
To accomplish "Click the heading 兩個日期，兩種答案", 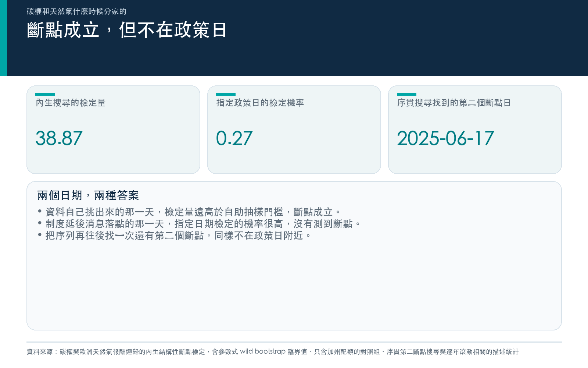I will pyautogui.click(x=88, y=195).
